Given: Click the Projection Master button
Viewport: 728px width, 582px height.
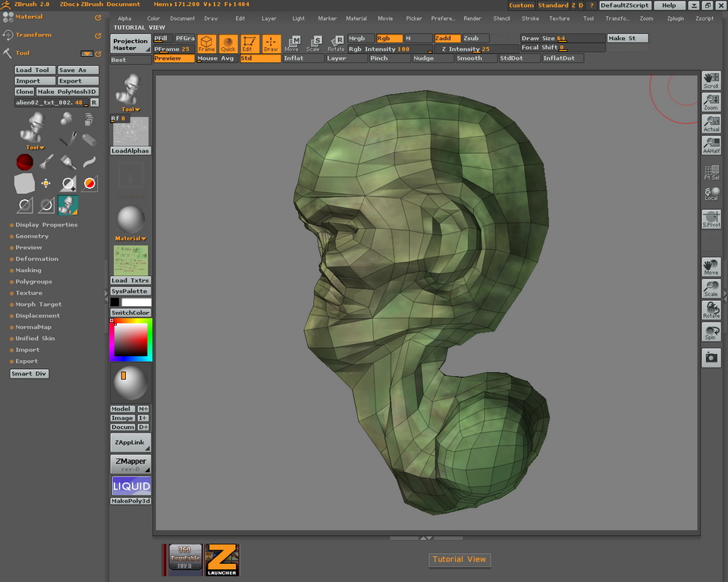Looking at the screenshot, I should [x=130, y=44].
